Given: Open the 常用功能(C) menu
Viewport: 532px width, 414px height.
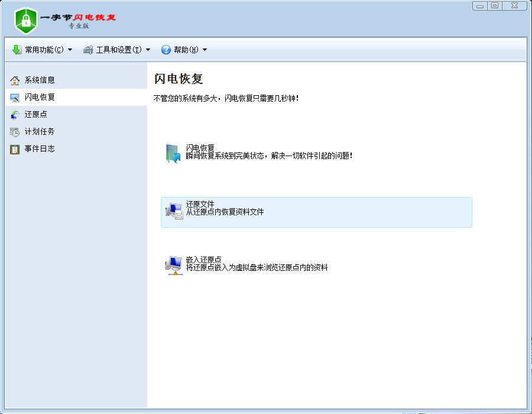Looking at the screenshot, I should coord(43,50).
